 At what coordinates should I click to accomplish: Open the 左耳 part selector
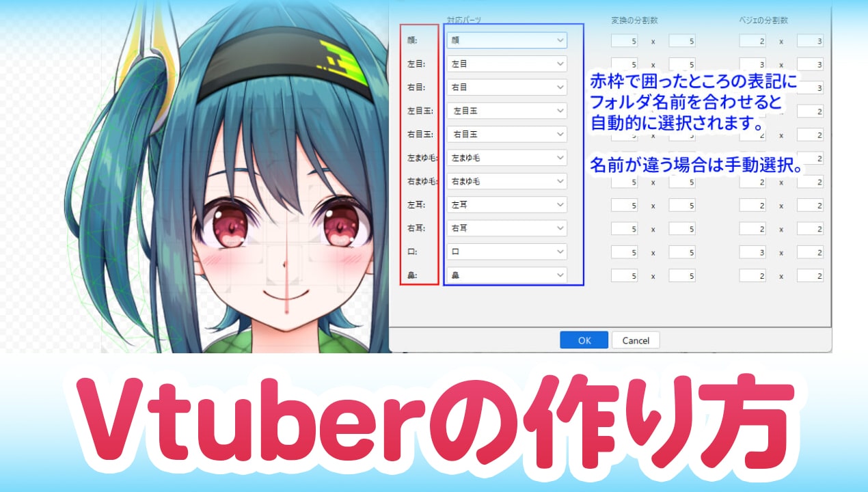(x=506, y=205)
